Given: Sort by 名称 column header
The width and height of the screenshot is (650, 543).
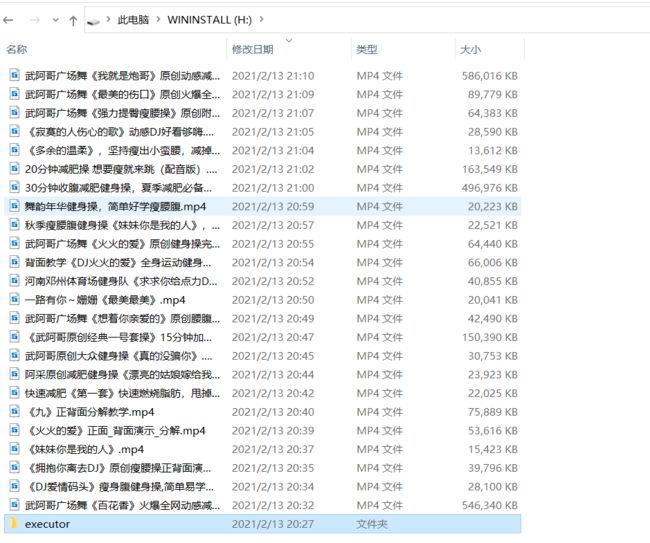Looking at the screenshot, I should point(17,49).
